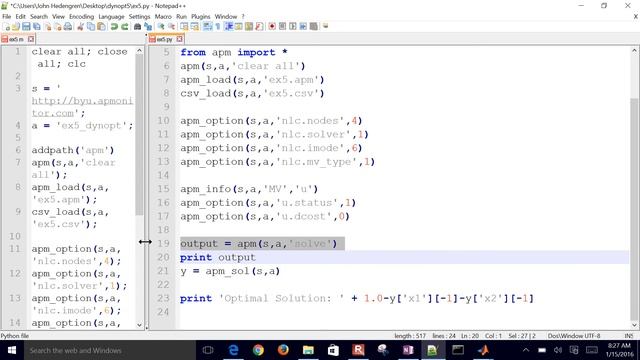The width and height of the screenshot is (640, 360).
Task: Click the Save All toolbar icon
Action: tap(37, 27)
